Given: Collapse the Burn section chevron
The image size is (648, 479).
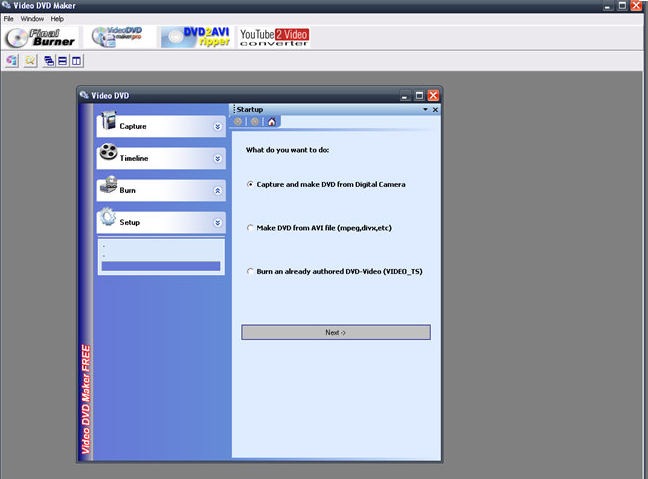Looking at the screenshot, I should click(218, 191).
